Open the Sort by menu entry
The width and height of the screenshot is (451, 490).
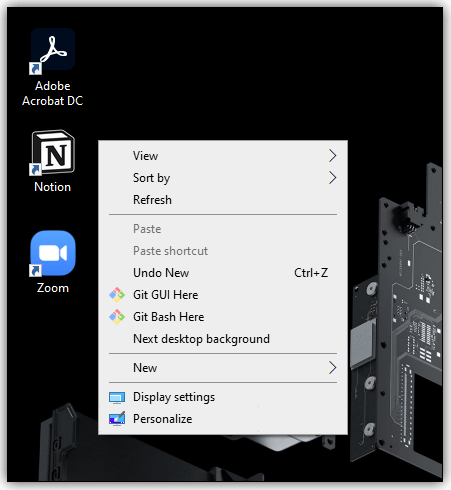223,178
